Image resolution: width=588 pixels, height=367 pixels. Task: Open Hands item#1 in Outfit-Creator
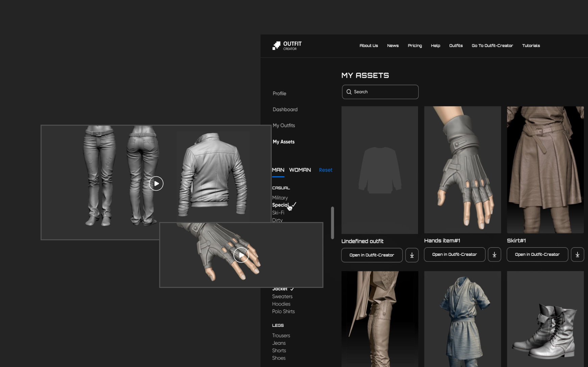tap(454, 254)
